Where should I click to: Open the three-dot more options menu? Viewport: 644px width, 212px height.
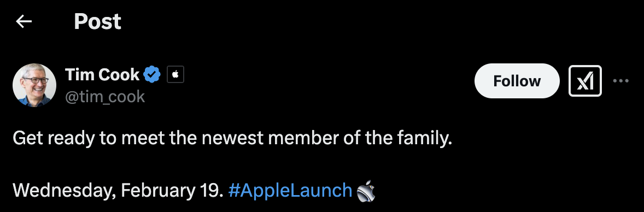click(620, 81)
